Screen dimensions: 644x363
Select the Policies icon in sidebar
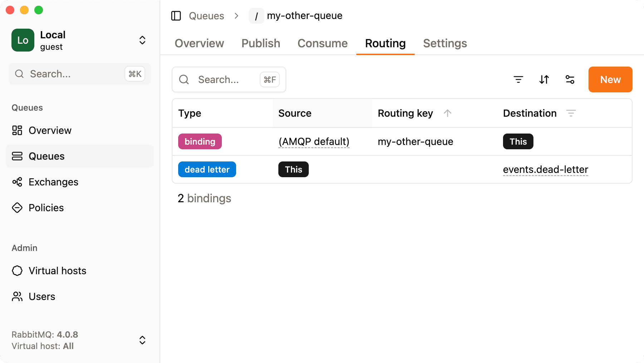tap(17, 208)
